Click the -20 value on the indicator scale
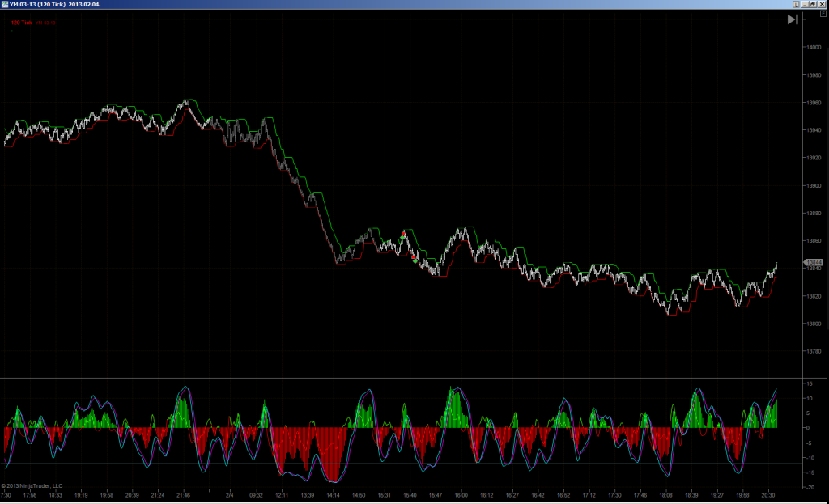The height and width of the screenshot is (504, 829). tap(810, 488)
